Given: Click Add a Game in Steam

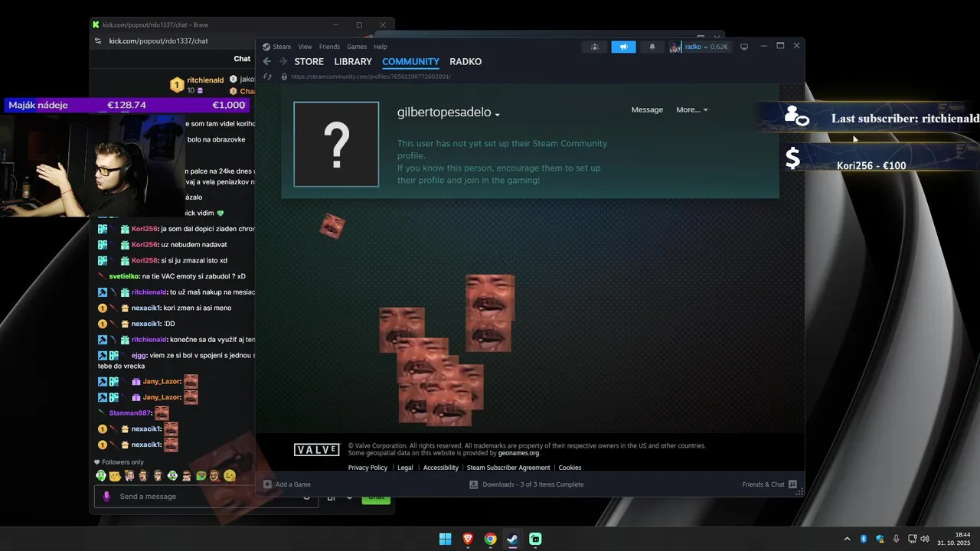Looking at the screenshot, I should (x=287, y=484).
